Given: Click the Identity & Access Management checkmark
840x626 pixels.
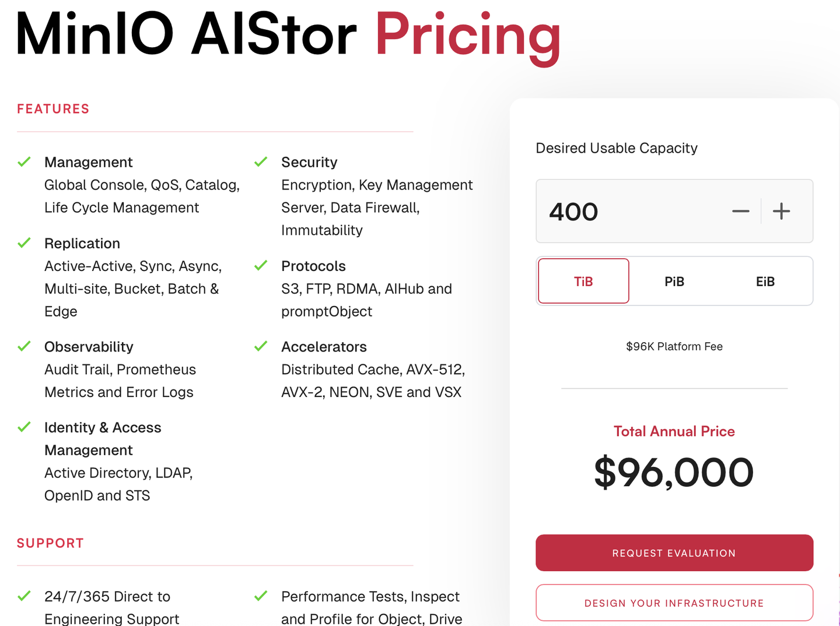Looking at the screenshot, I should click(24, 427).
